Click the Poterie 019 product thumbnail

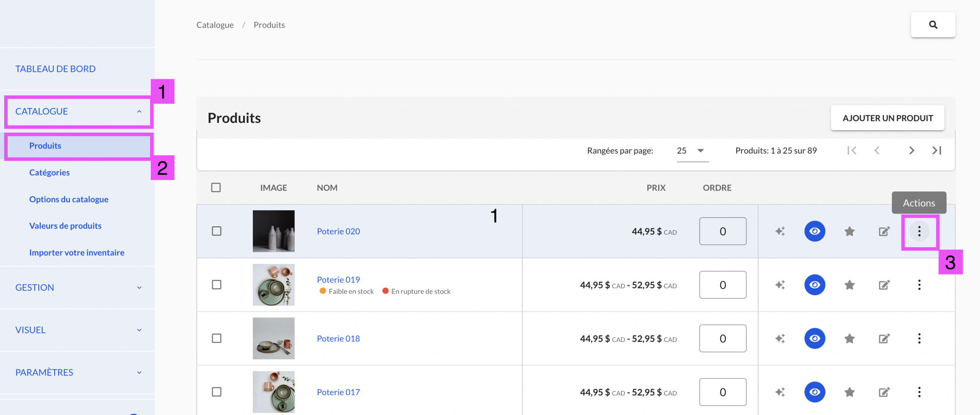coord(273,285)
